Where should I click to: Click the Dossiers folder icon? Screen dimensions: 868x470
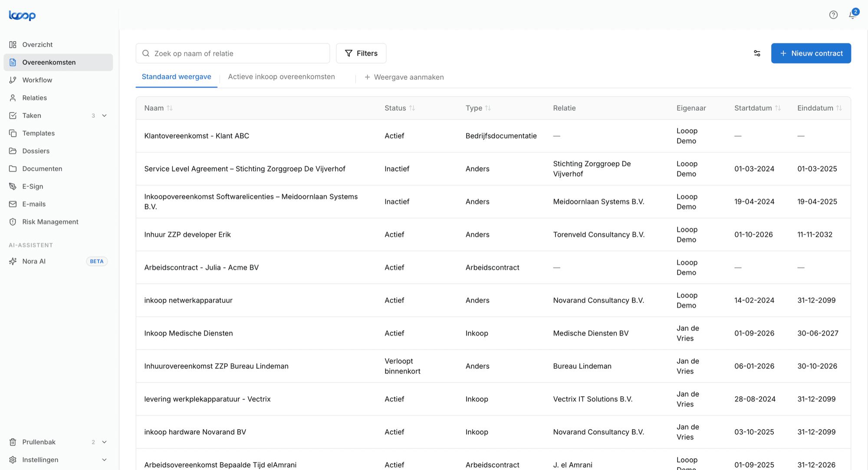[x=13, y=151]
